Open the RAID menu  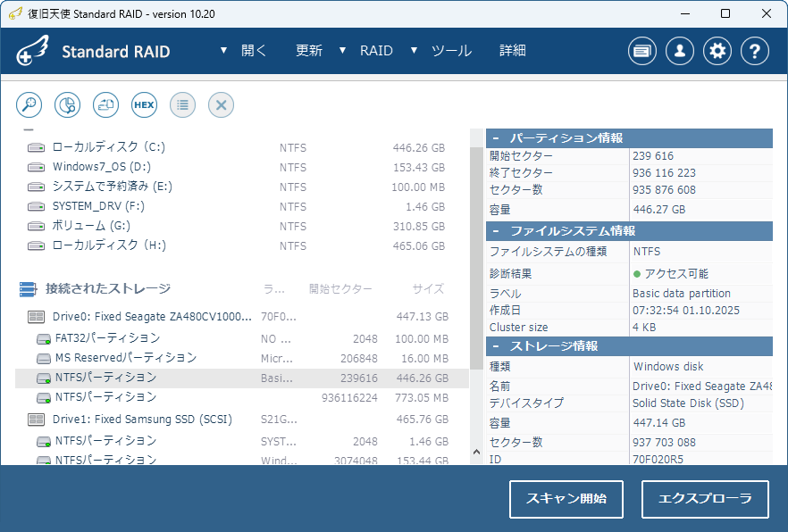[376, 50]
